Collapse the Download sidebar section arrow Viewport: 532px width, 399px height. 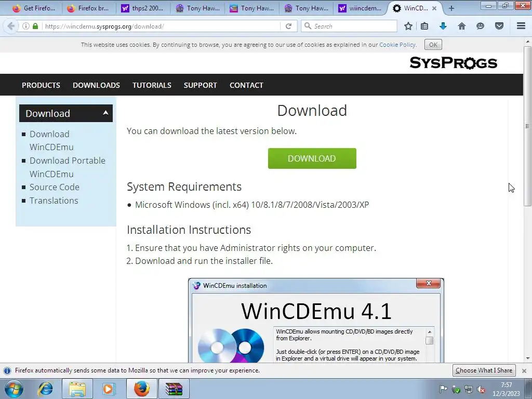click(105, 113)
